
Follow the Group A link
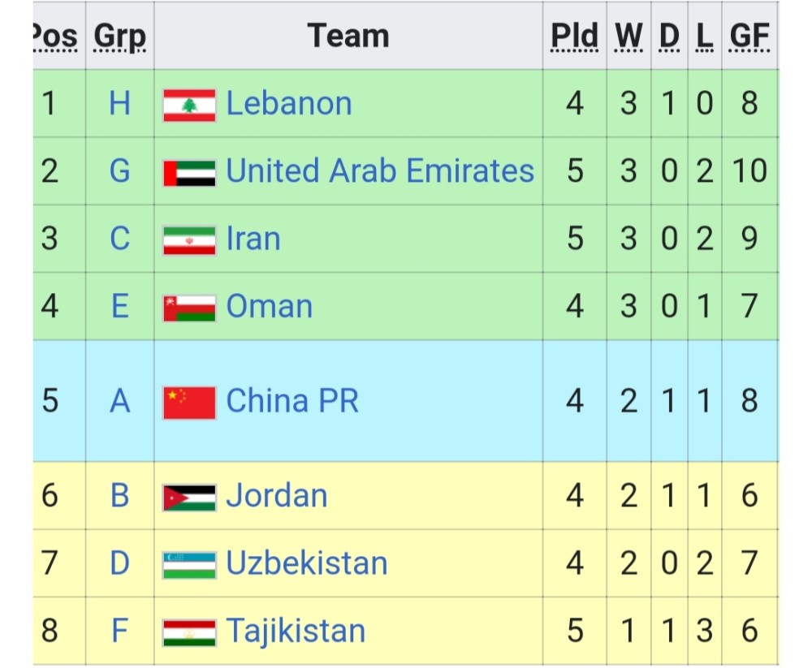pos(119,401)
